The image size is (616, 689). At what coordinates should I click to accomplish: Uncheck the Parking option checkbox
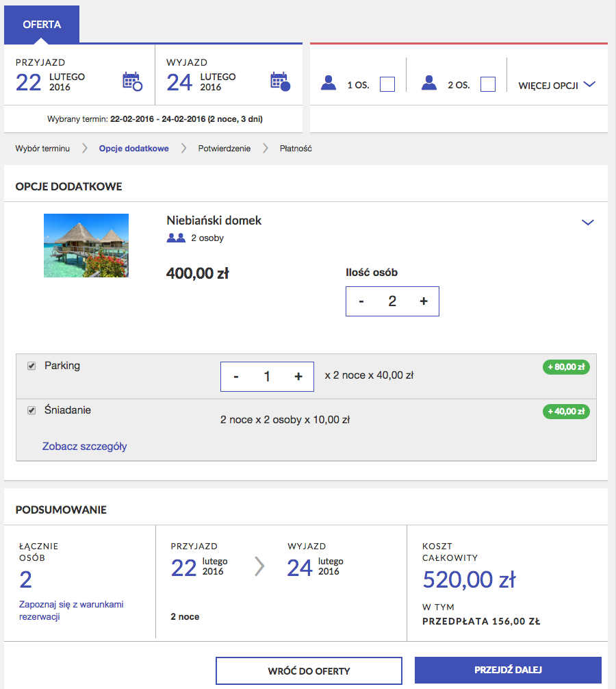(31, 366)
